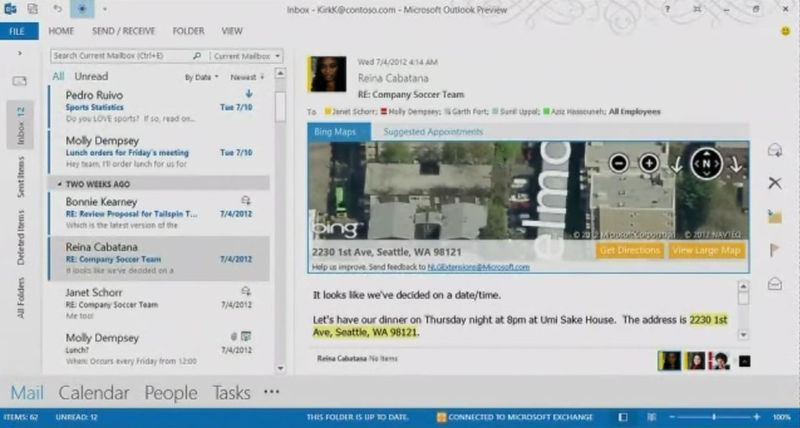Open the NLGExtensions@Microsoft.com feedback link
This screenshot has width=800, height=428.
pos(478,267)
